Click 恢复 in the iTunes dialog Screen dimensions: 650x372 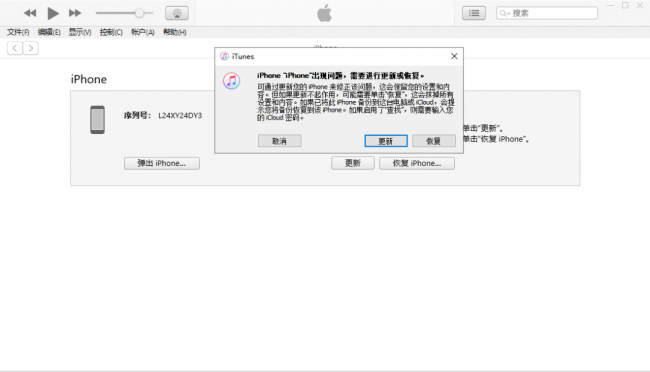(434, 141)
